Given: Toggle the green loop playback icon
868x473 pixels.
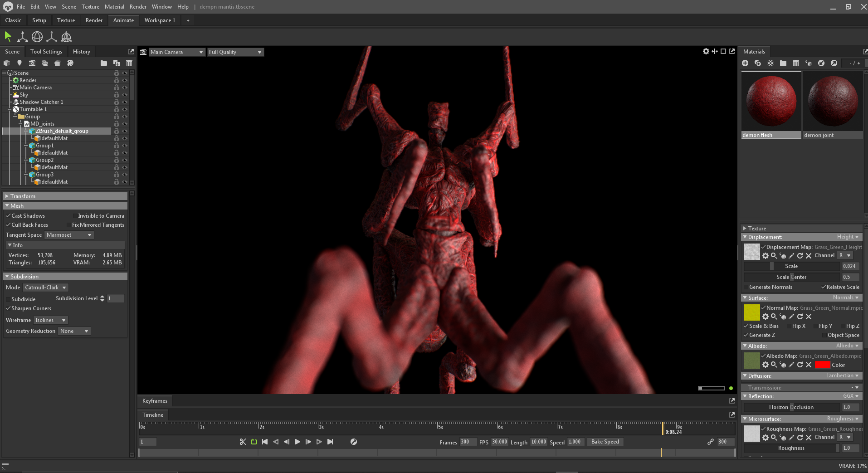Looking at the screenshot, I should click(x=254, y=442).
